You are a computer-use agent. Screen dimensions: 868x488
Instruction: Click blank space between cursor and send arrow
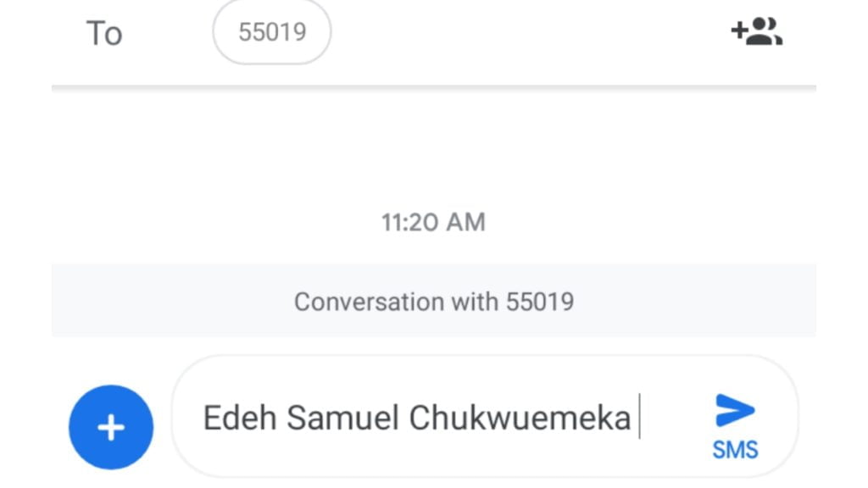tap(674, 419)
